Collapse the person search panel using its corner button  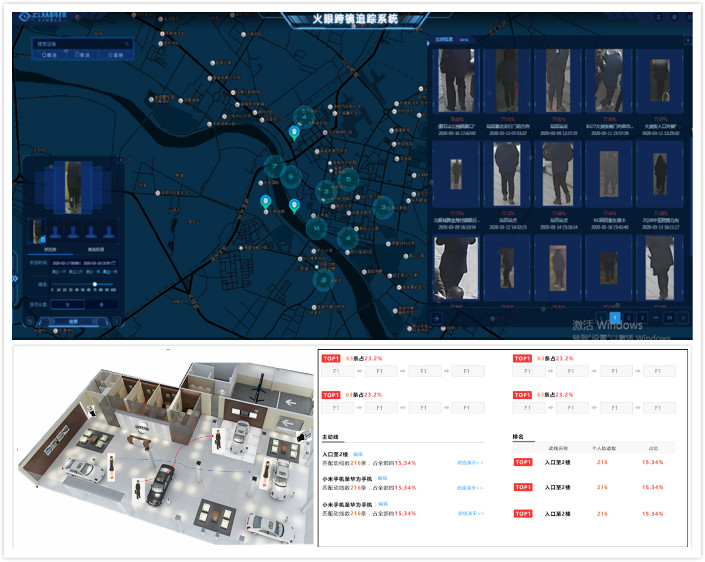point(123,159)
